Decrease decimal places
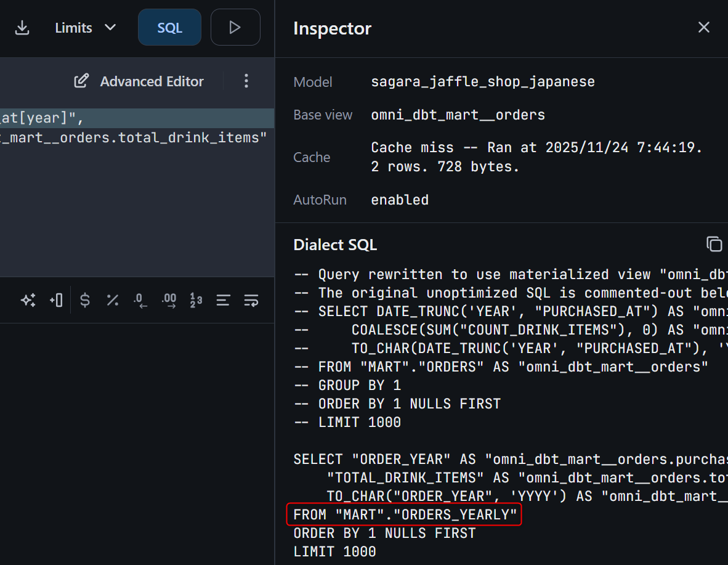 (141, 300)
